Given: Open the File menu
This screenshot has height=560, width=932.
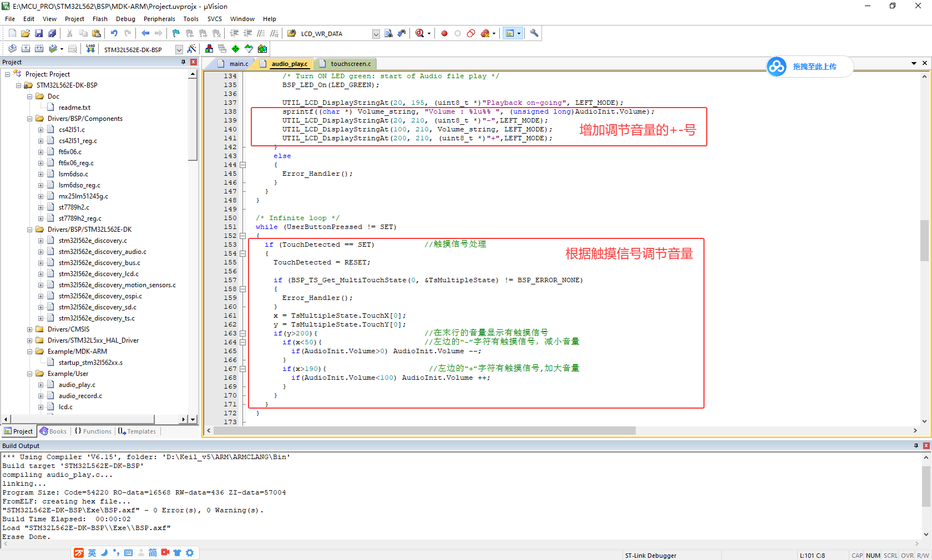Looking at the screenshot, I should tap(10, 19).
